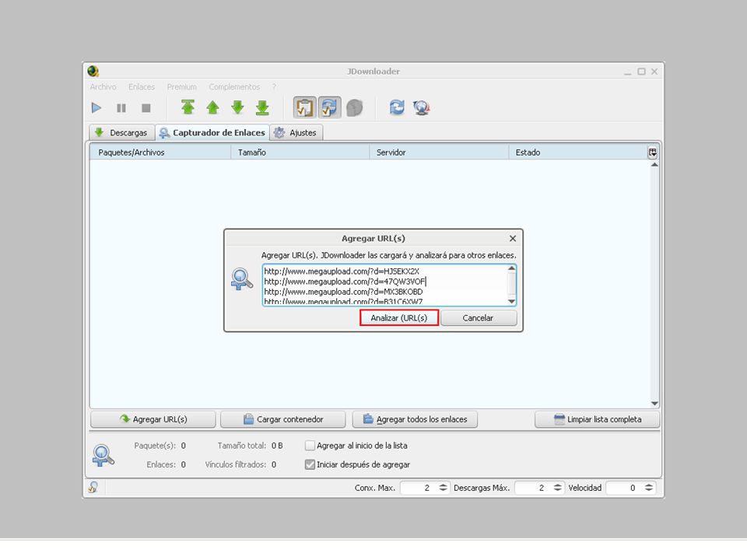Click the update globe icon in toolbar
The height and width of the screenshot is (560, 747).
422,107
